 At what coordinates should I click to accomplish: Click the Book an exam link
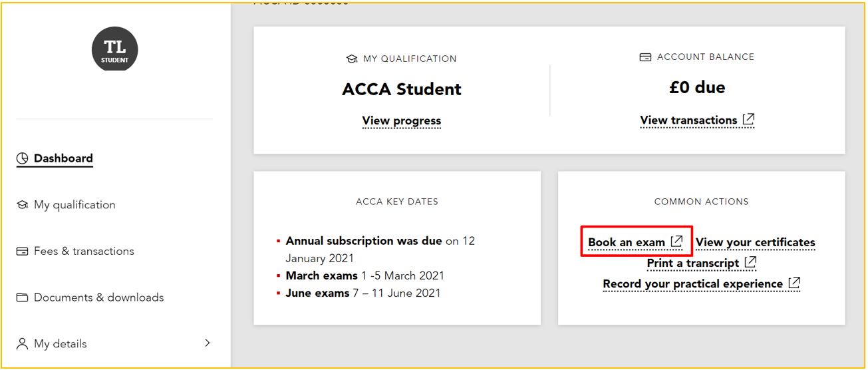[627, 242]
